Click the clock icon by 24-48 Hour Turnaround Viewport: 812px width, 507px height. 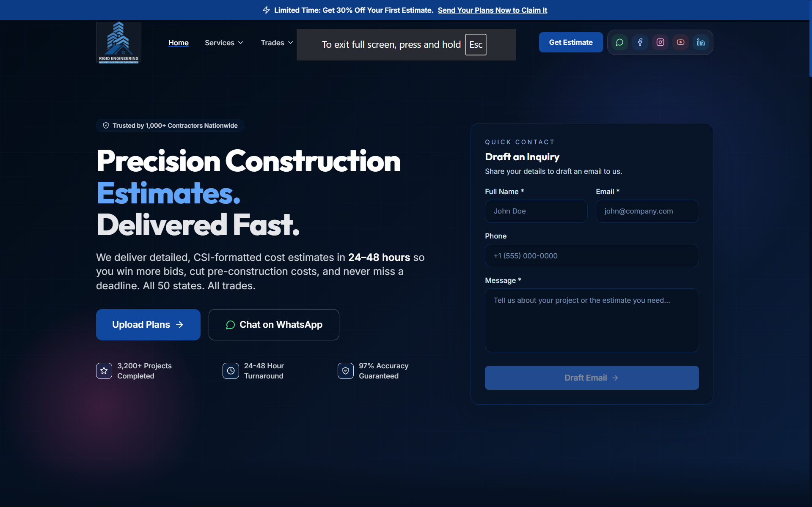coord(231,371)
